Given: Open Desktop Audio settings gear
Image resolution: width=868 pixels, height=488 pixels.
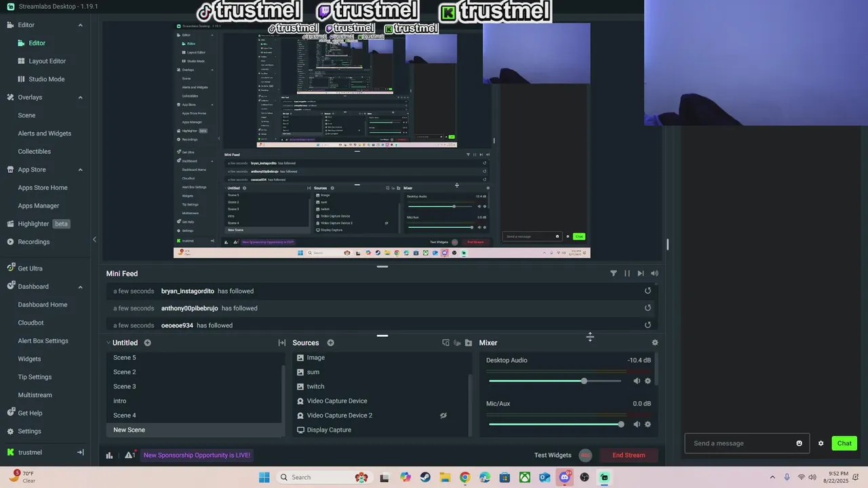Looking at the screenshot, I should coord(648,381).
